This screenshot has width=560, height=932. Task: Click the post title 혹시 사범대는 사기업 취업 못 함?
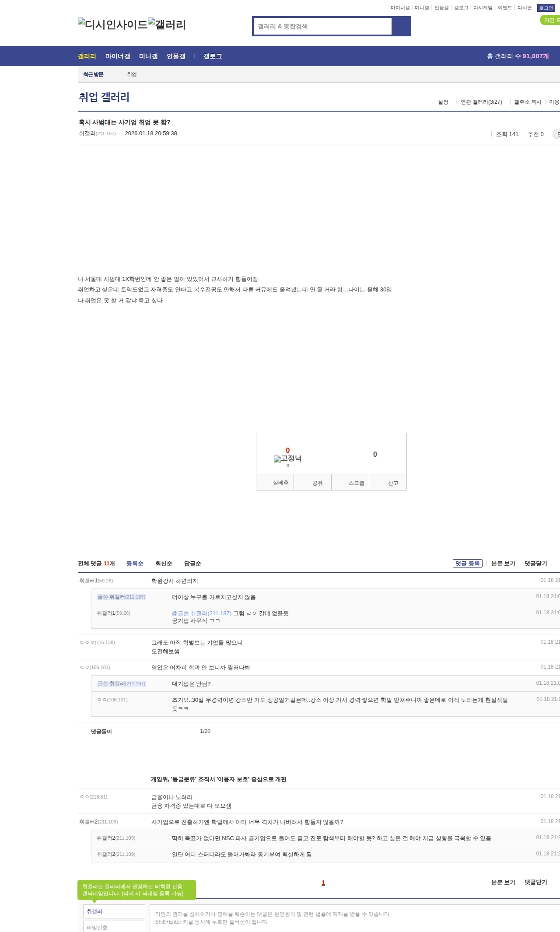(125, 122)
